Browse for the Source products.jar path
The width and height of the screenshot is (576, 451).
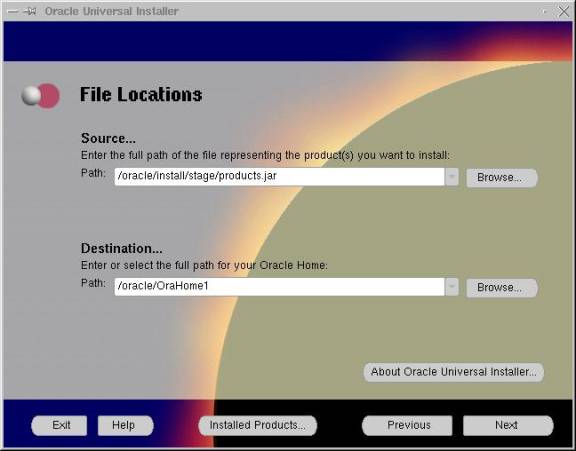(x=502, y=178)
